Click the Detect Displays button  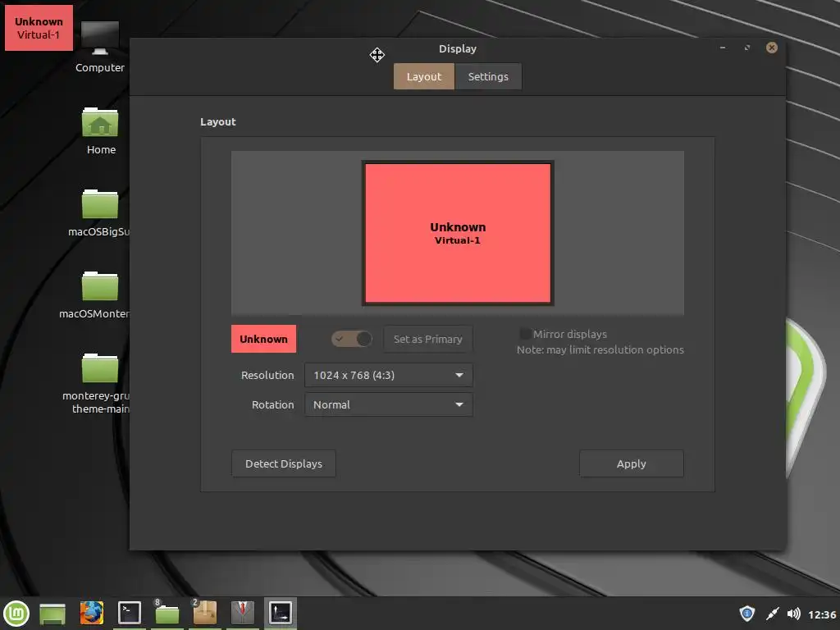(284, 463)
